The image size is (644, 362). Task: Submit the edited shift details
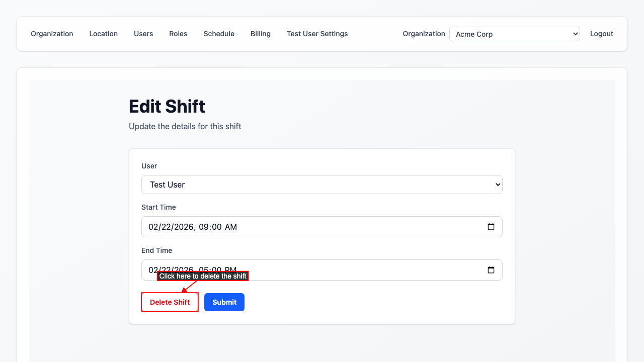224,302
